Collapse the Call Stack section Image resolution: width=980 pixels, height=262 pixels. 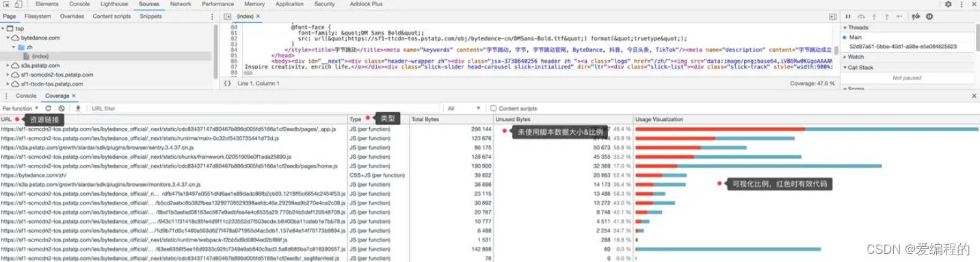pyautogui.click(x=845, y=67)
